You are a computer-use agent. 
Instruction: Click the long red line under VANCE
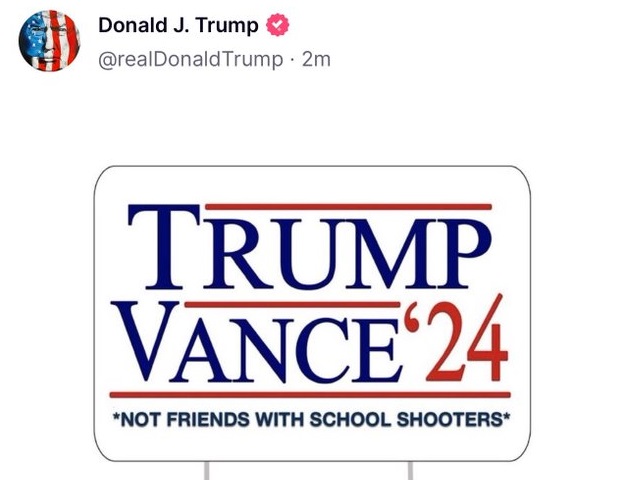[310, 395]
